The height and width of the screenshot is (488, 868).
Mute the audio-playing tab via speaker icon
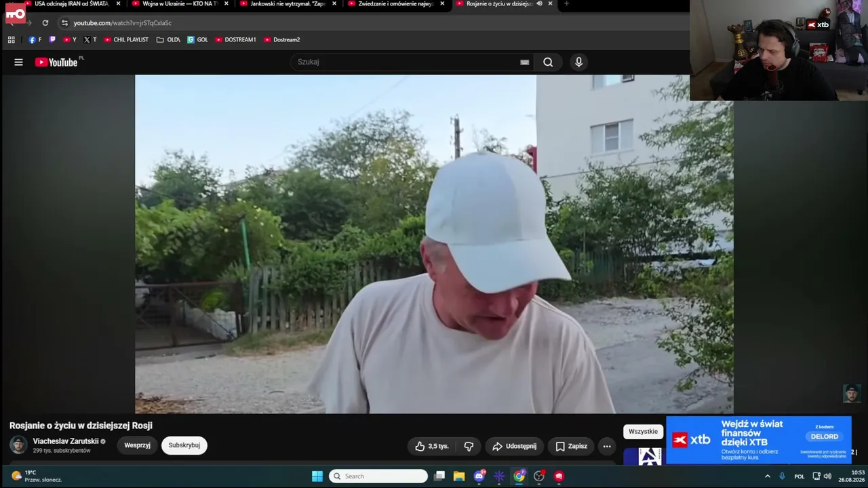[540, 4]
